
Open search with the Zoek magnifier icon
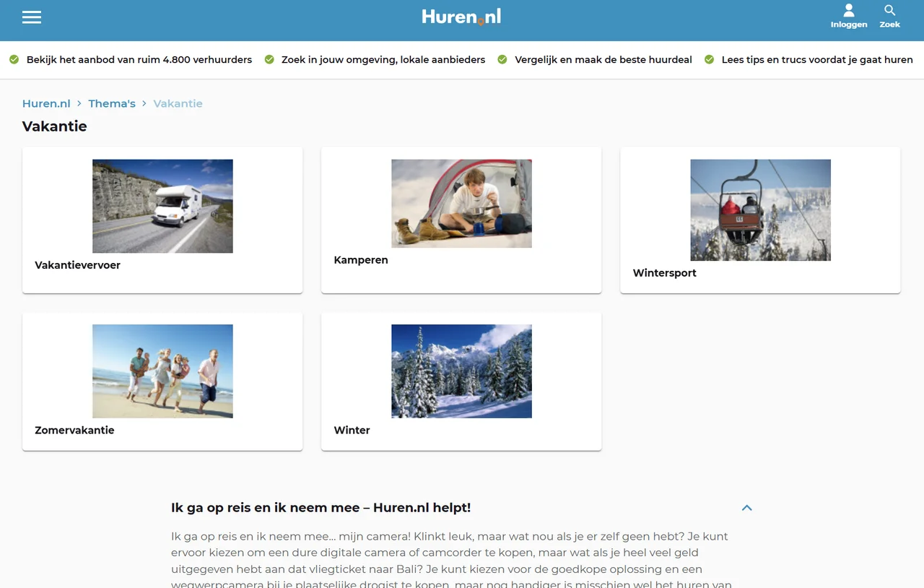[889, 11]
